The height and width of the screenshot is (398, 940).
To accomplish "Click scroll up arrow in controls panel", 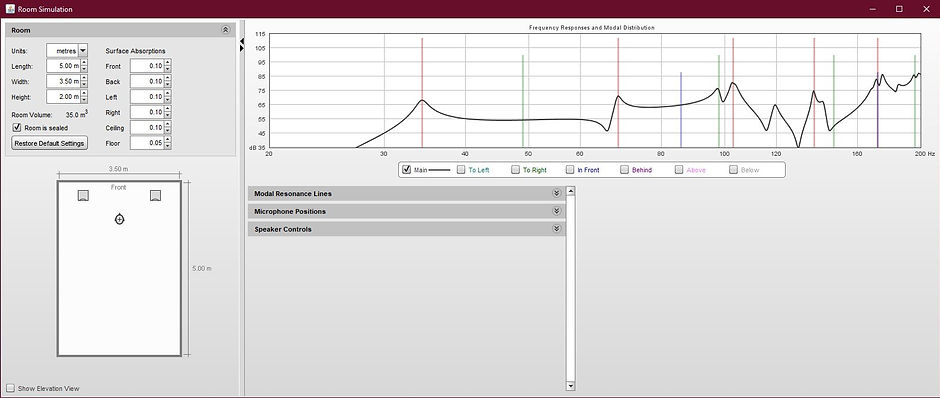I will point(570,191).
